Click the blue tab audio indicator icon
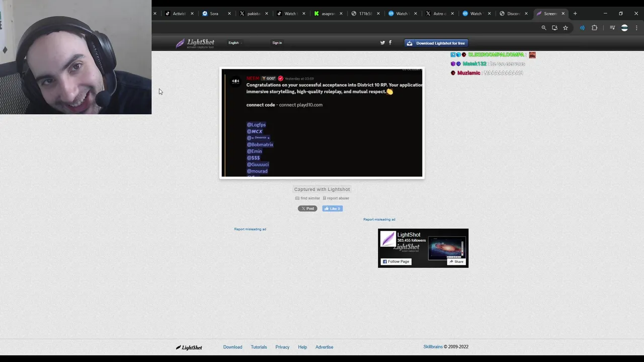The height and width of the screenshot is (362, 644). 582,28
